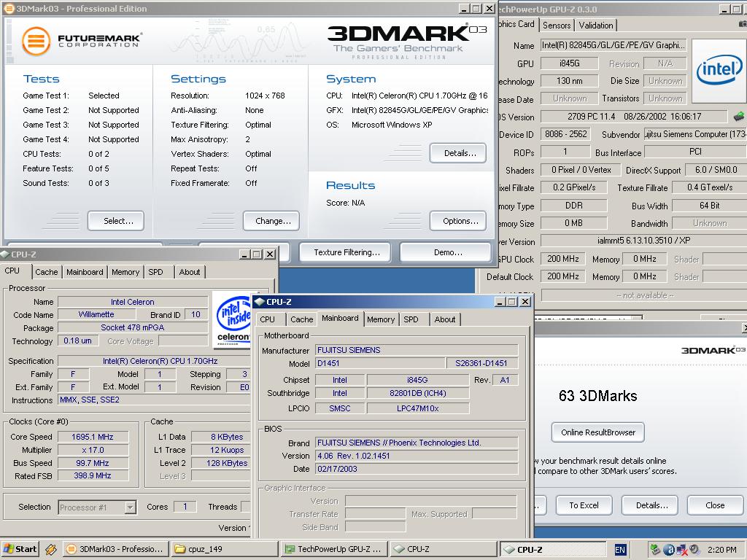The image size is (747, 560).
Task: Open system Details... in 3DMark03
Action: (458, 153)
